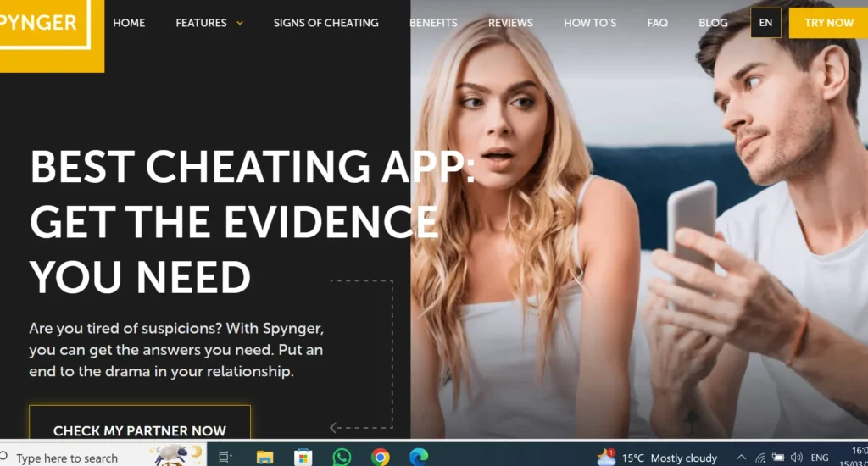The image size is (868, 466).
Task: Click the Task View icon
Action: pos(225,458)
